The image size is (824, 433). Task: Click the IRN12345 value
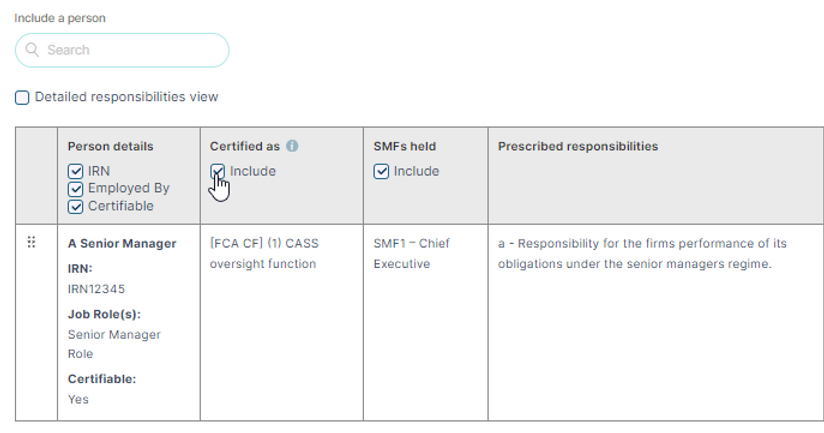pyautogui.click(x=96, y=289)
